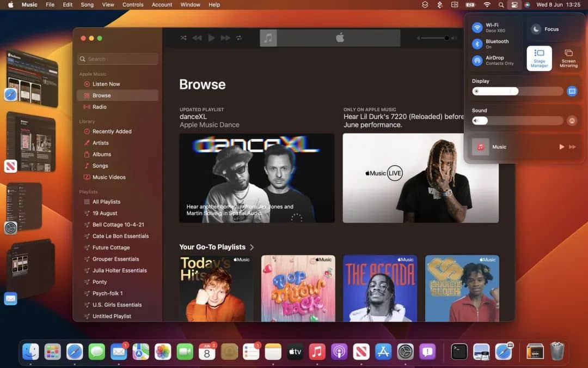The image size is (588, 368).
Task: Open the View menu
Action: click(108, 5)
